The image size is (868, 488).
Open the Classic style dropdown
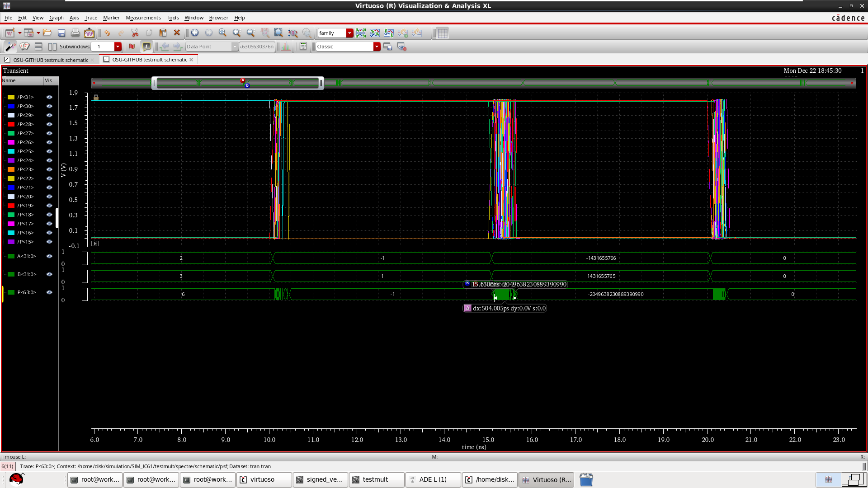377,46
